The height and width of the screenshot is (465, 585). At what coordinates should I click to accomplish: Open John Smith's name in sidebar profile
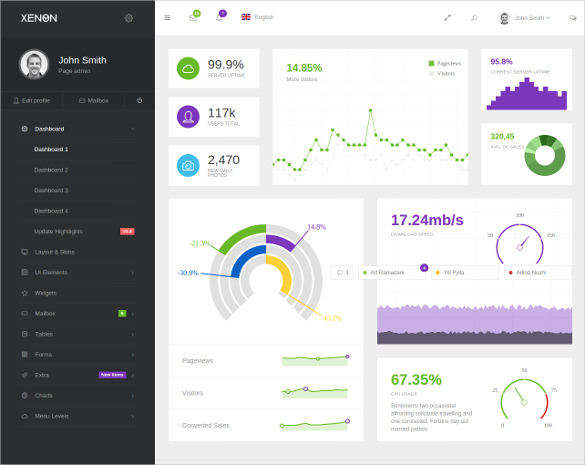click(x=82, y=60)
